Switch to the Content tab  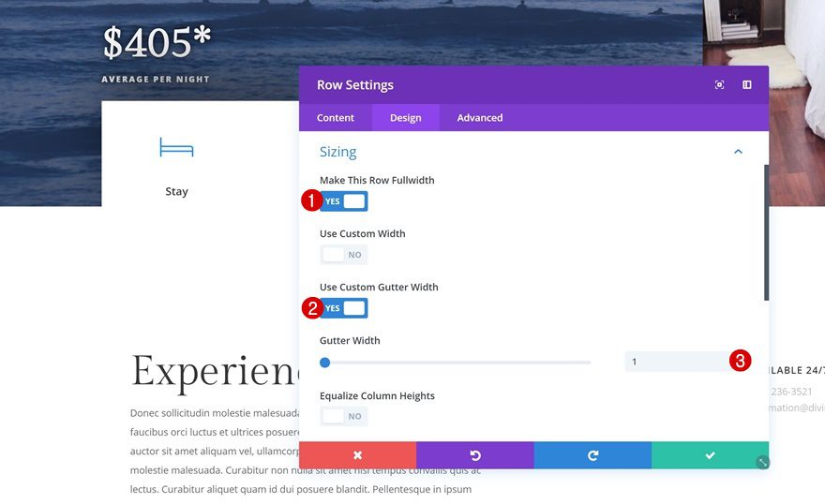pos(336,118)
